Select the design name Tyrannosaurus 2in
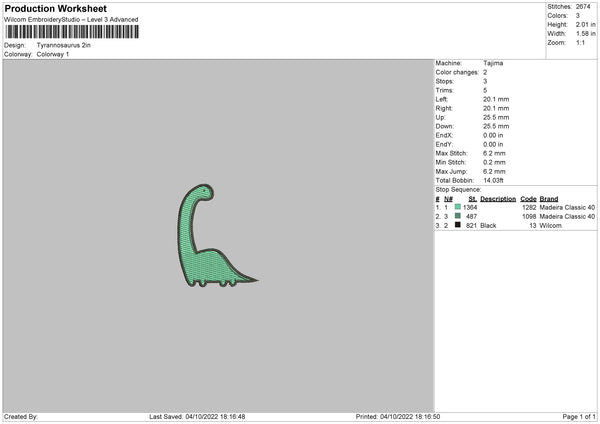Screen dimensions: 600x424 coord(62,45)
